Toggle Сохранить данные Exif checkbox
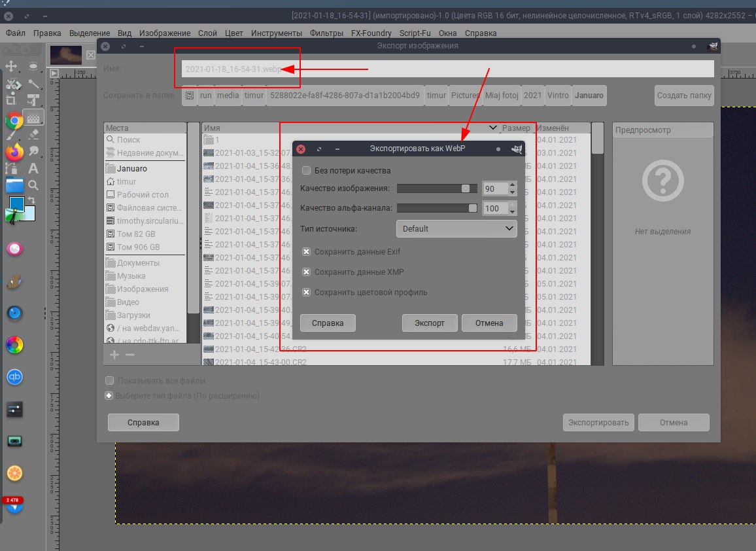This screenshot has height=551, width=756. [x=306, y=251]
